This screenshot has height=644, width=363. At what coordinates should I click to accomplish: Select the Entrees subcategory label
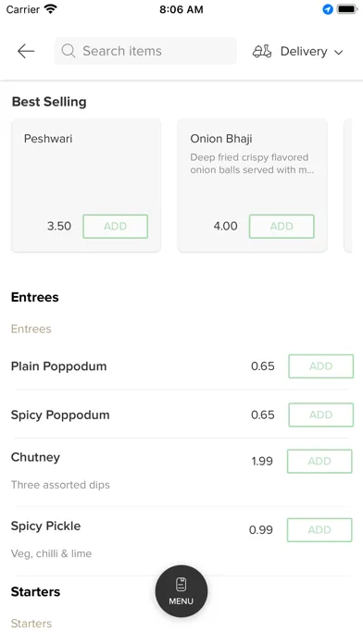[31, 329]
